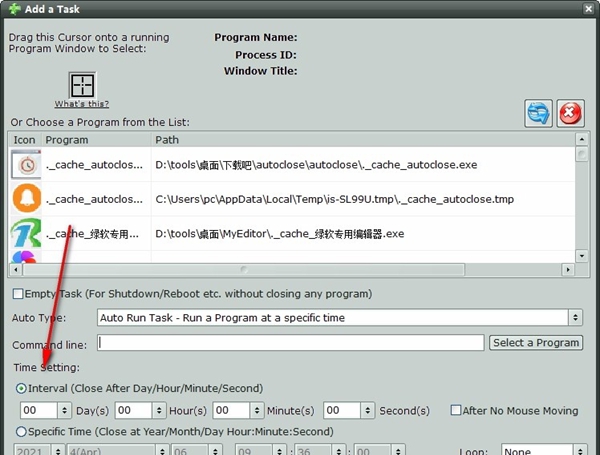600x455 pixels.
Task: Click the Hour(s) value field
Action: (133, 411)
